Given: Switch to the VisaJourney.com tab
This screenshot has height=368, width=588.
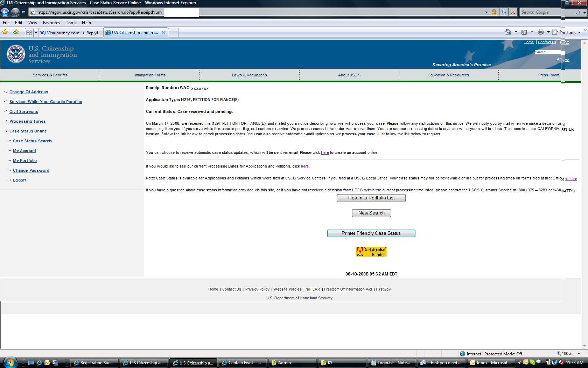Looking at the screenshot, I should pyautogui.click(x=71, y=33).
